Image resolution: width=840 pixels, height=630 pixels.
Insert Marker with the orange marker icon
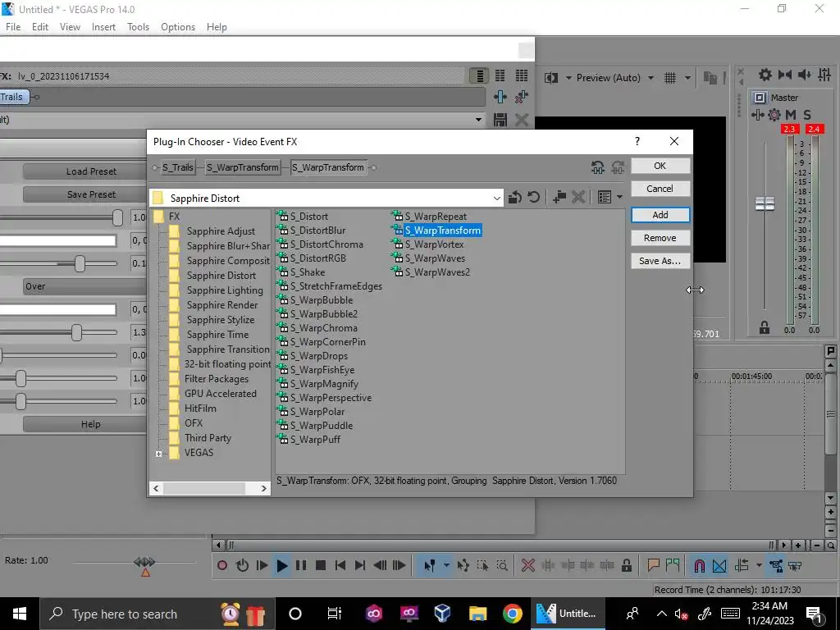click(653, 565)
